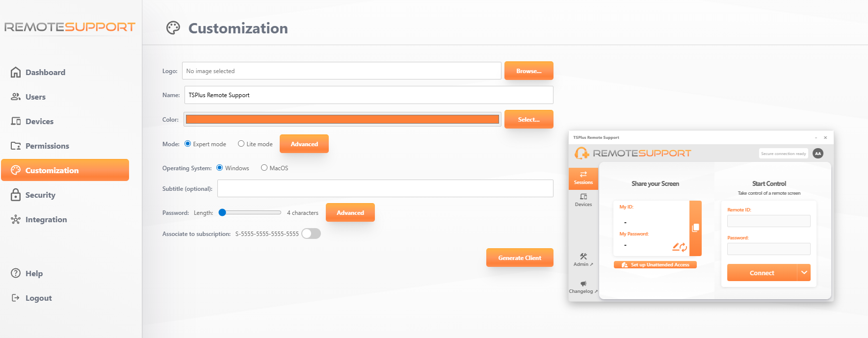Select Expert mode radio button
This screenshot has height=338, width=868.
pos(187,144)
